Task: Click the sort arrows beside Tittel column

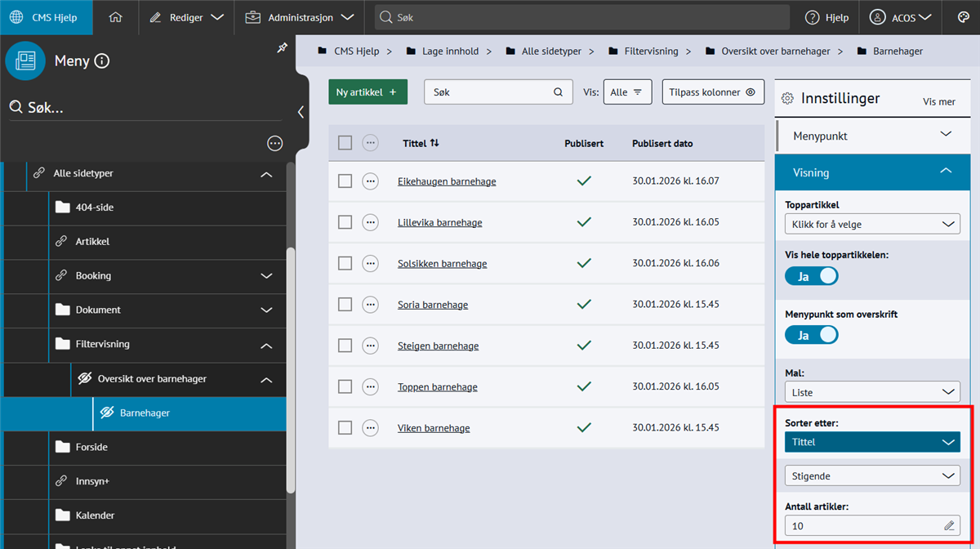Action: click(x=434, y=143)
